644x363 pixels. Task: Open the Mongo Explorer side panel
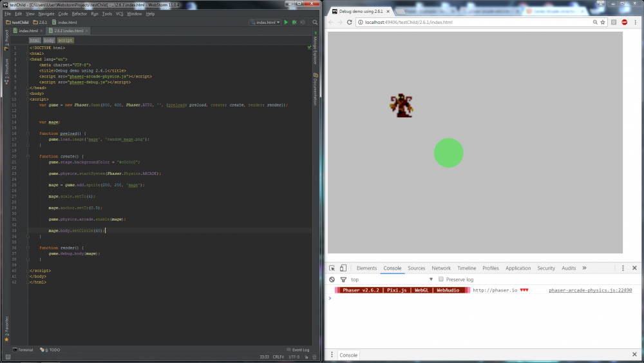316,49
